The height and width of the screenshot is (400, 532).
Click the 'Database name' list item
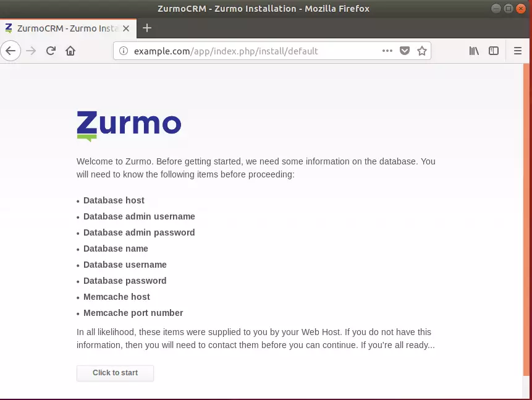[116, 249]
